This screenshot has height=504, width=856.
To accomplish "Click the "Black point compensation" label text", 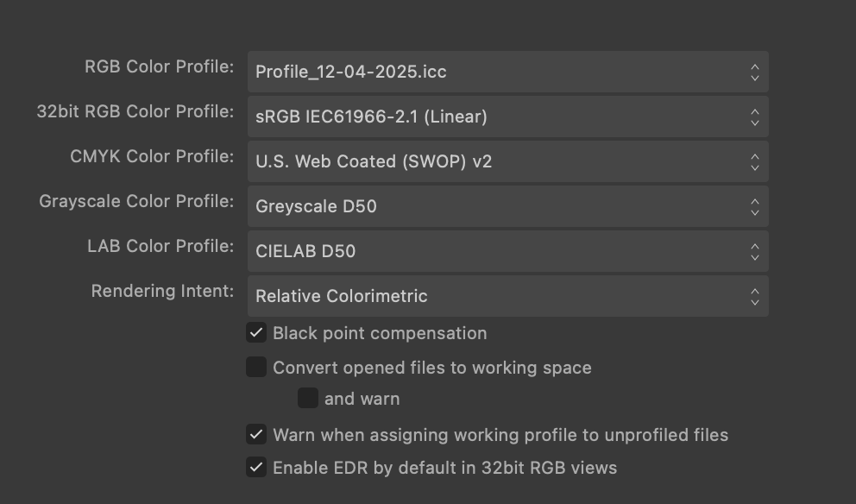I will tap(380, 333).
